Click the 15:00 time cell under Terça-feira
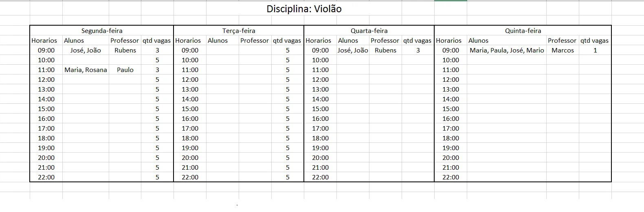 point(190,109)
